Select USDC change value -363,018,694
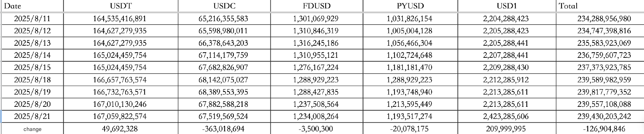The height and width of the screenshot is (134, 644). (x=224, y=129)
